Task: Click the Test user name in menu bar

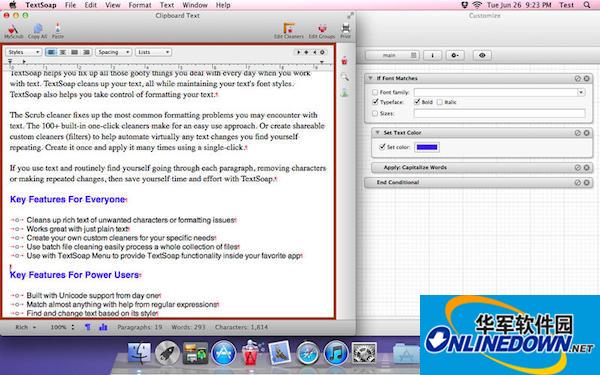Action: pos(566,5)
